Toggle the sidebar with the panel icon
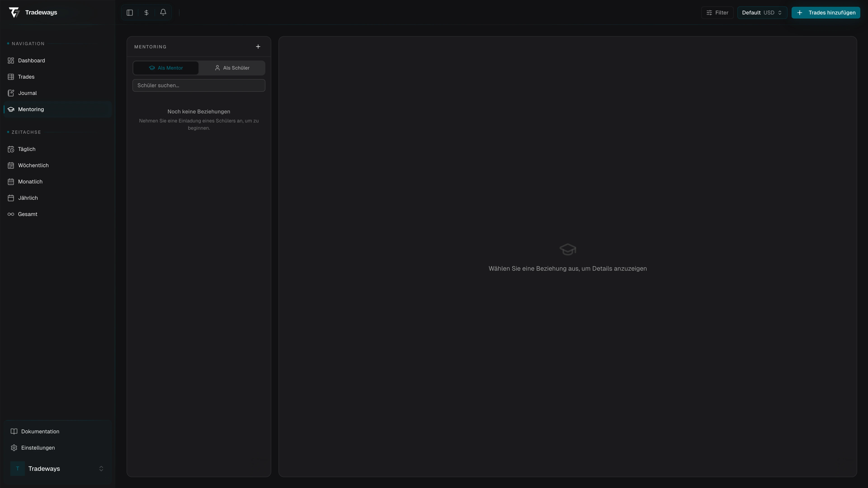 click(x=129, y=12)
